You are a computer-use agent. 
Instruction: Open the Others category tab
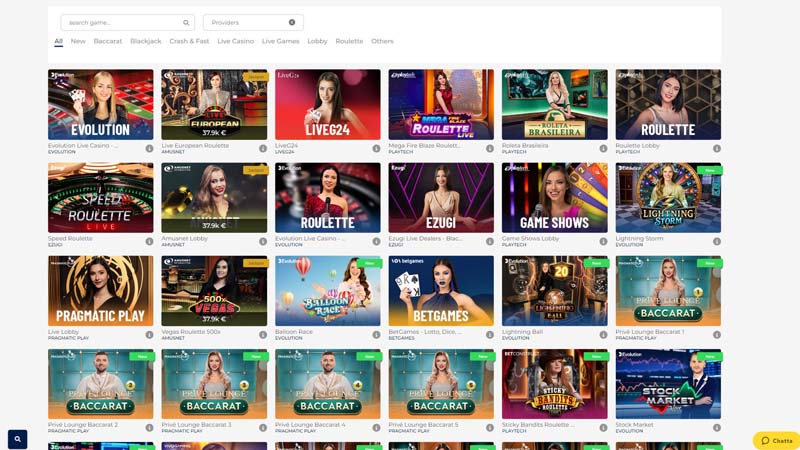click(x=382, y=41)
